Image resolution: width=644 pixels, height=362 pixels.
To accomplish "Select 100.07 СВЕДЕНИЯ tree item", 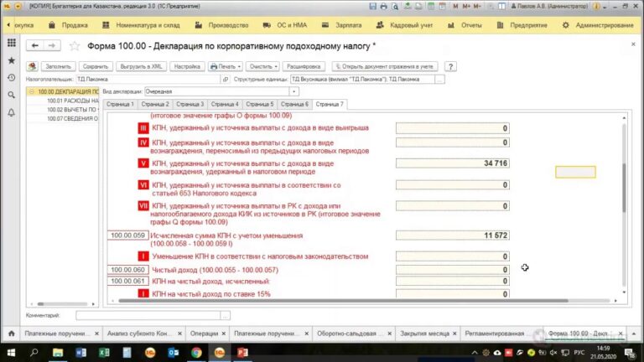I will [x=72, y=119].
